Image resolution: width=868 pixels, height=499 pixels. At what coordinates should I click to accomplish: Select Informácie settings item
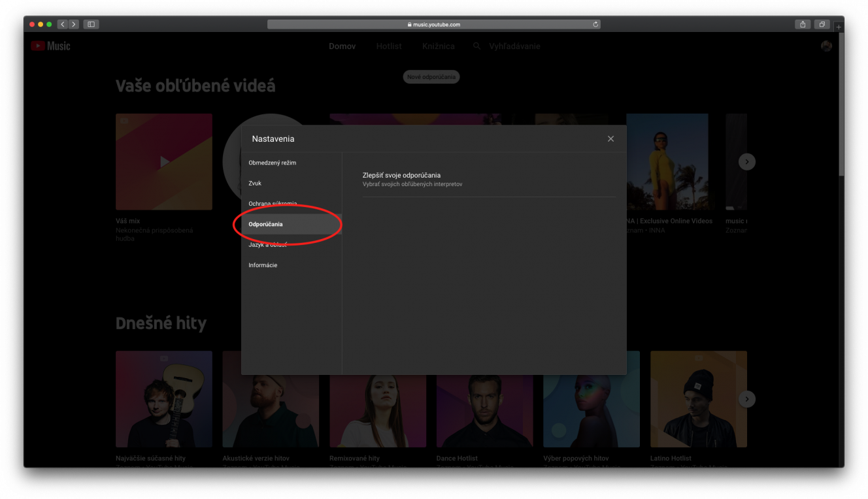[x=292, y=265]
